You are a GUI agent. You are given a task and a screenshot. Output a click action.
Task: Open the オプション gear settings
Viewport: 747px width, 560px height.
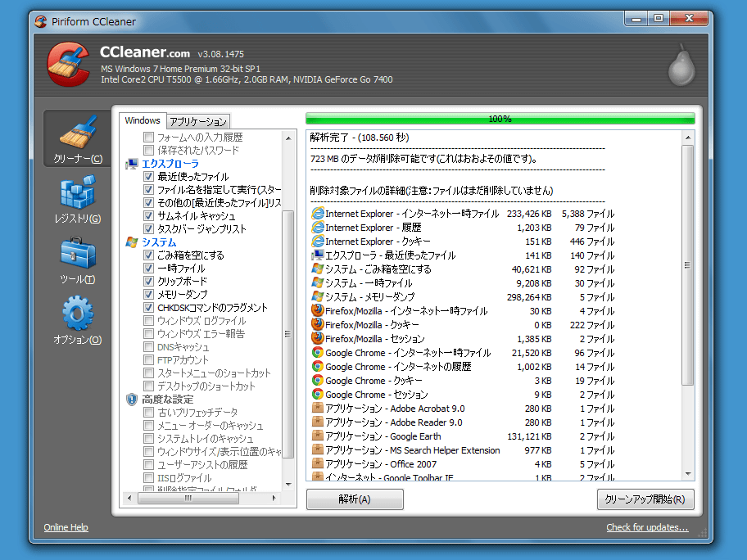[x=78, y=320]
